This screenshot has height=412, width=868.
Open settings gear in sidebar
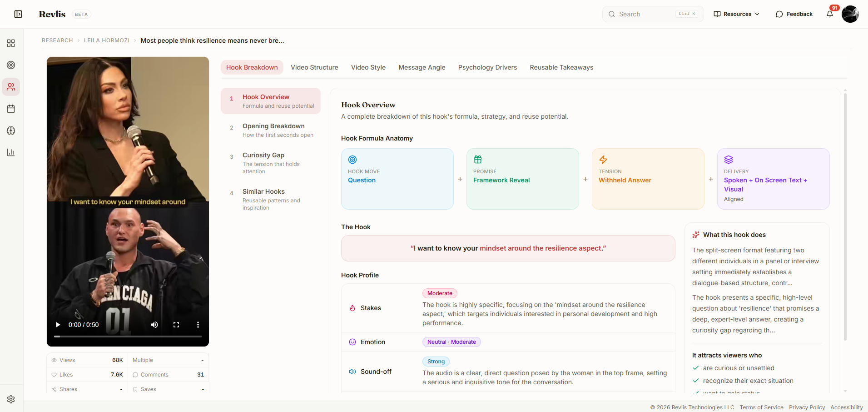coord(11,399)
